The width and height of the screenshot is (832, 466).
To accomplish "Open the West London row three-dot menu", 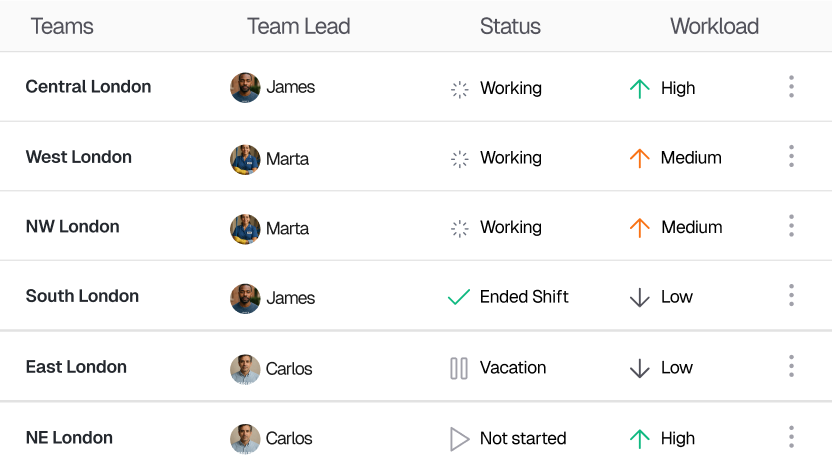I will [791, 156].
